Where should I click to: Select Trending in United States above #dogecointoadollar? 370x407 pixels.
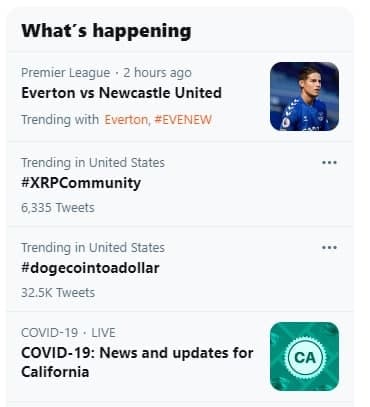(x=93, y=248)
